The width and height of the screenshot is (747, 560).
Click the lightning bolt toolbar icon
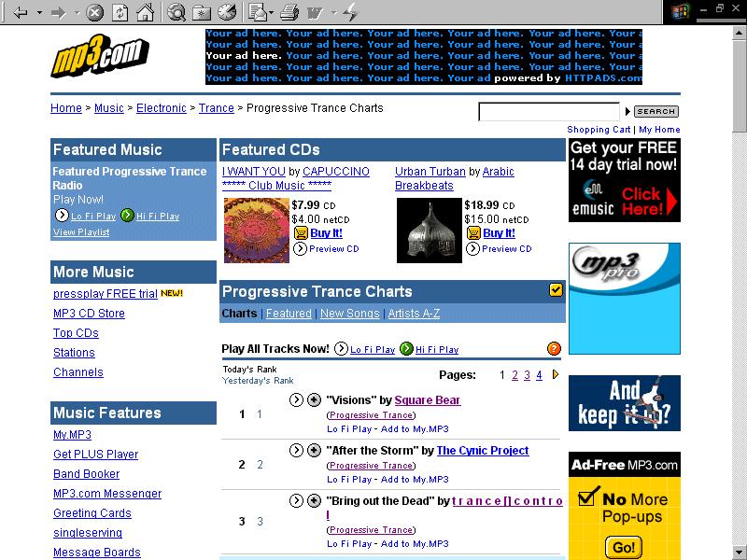point(351,12)
